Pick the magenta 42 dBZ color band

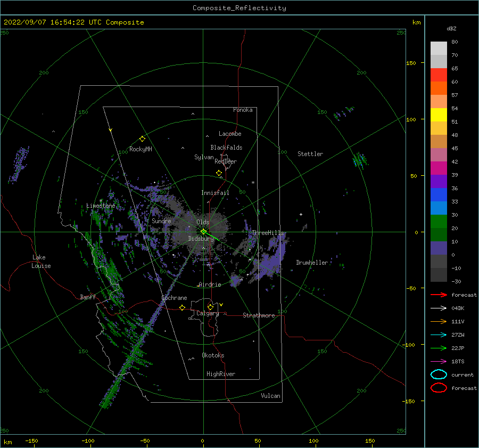point(439,168)
